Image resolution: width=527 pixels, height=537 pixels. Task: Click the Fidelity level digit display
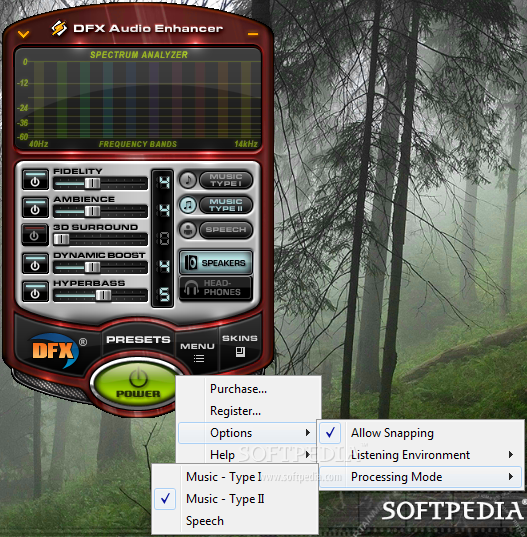[164, 183]
